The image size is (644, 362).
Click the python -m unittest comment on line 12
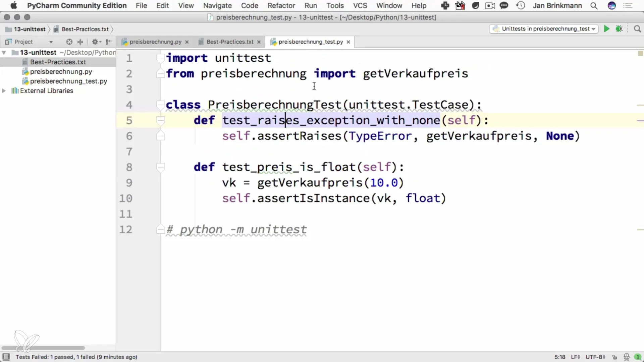coord(236,230)
